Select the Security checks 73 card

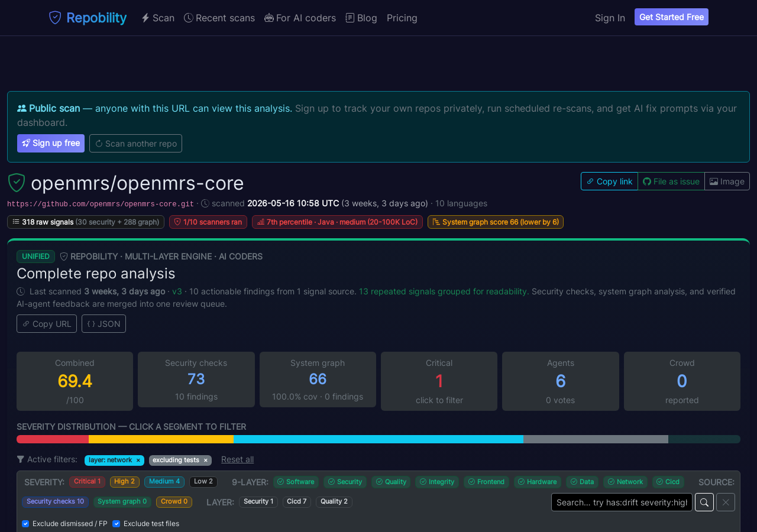click(x=196, y=379)
